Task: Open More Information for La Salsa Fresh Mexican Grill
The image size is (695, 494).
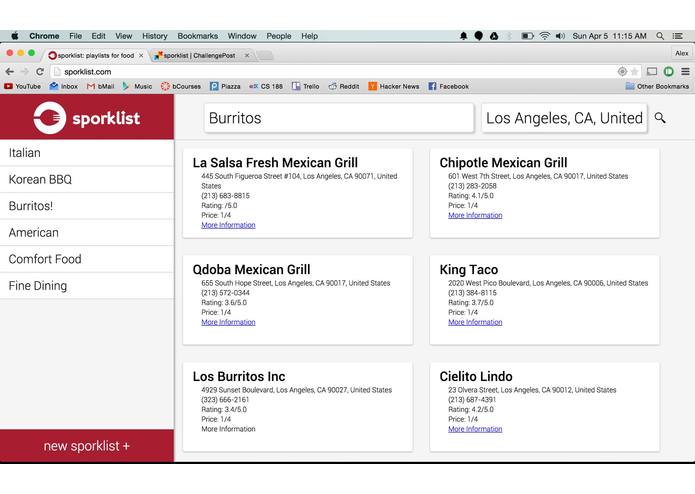Action: pos(228,225)
